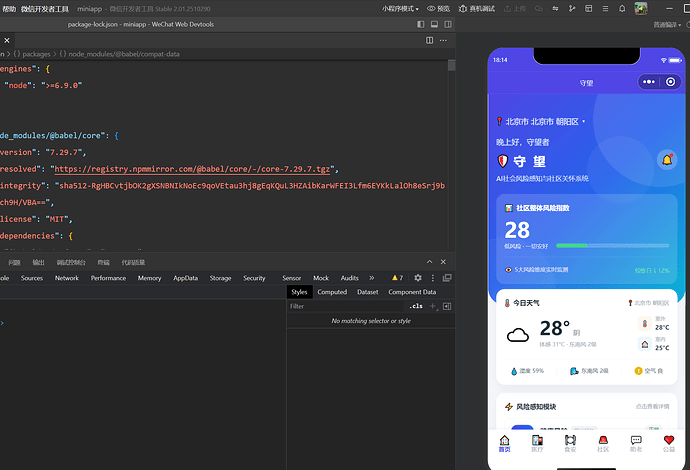The width and height of the screenshot is (690, 470).
Task: Close the debugger panel
Action: click(443, 262)
